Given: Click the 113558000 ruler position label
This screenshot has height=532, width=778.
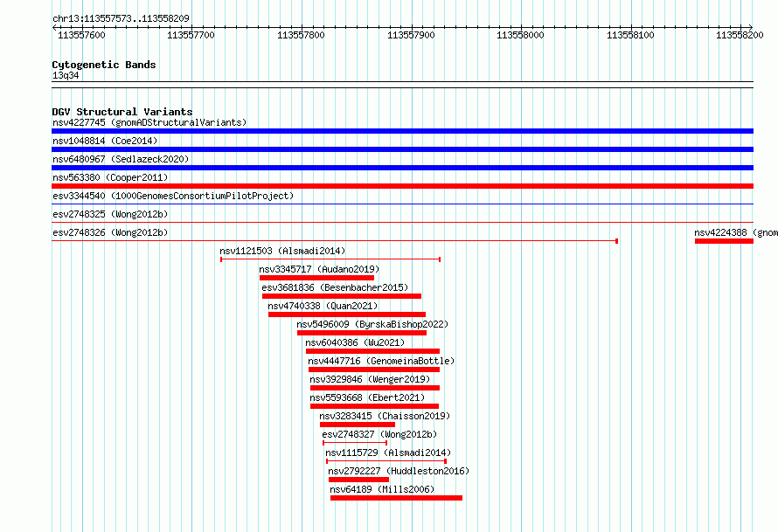Looking at the screenshot, I should click(520, 35).
